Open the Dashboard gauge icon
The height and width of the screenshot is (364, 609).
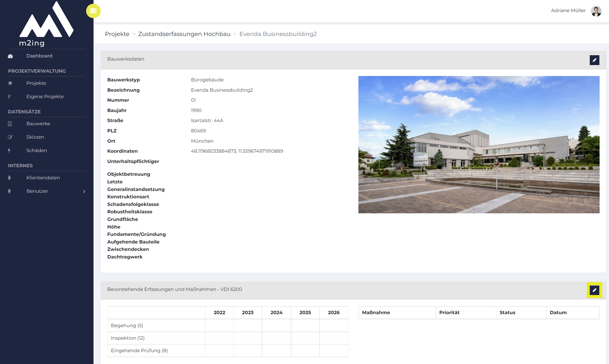pos(10,56)
